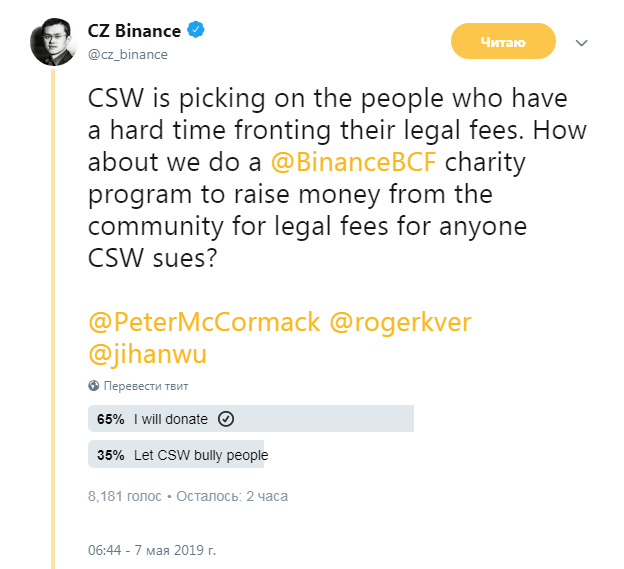Open the @BinanceBCF mention link
This screenshot has width=624, height=569.
point(353,162)
